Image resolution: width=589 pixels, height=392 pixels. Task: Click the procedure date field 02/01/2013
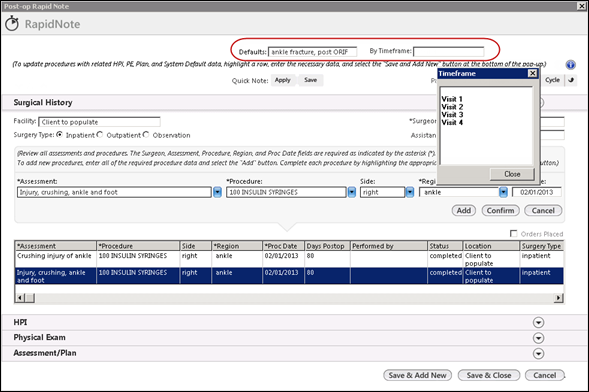pos(536,192)
